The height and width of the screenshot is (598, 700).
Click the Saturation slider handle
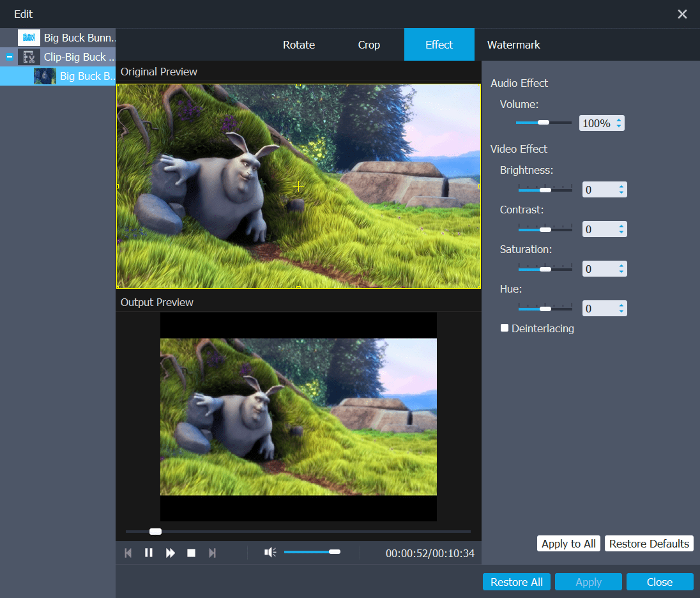(x=545, y=270)
